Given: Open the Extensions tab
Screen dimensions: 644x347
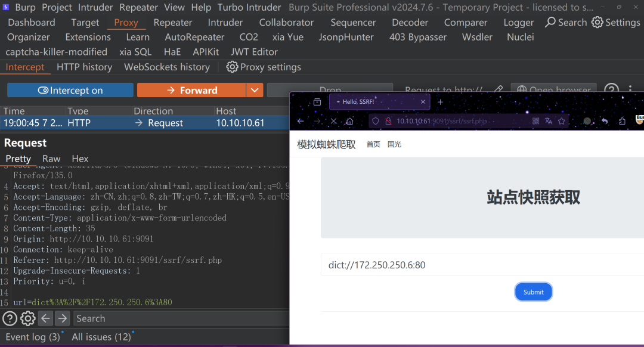Looking at the screenshot, I should click(88, 38).
